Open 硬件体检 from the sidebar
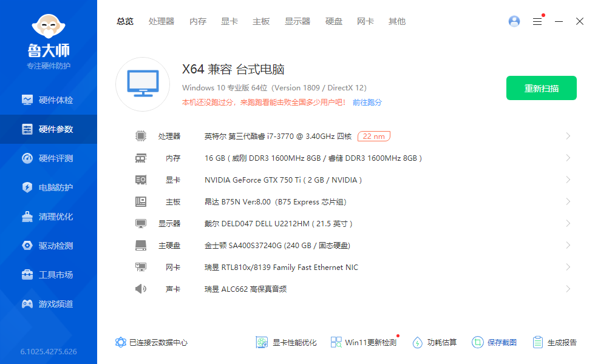595x364 pixels. [x=48, y=100]
